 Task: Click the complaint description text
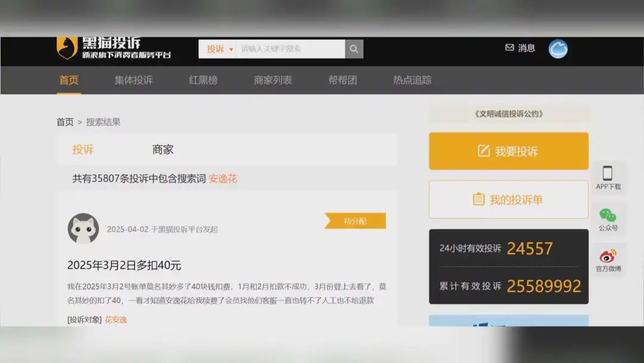227,293
